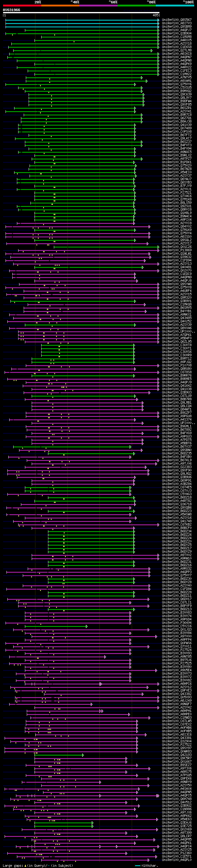Click the cyan segment of the identity legend
Image resolution: width=197 pixels, height=868 pixels.
point(175,6)
